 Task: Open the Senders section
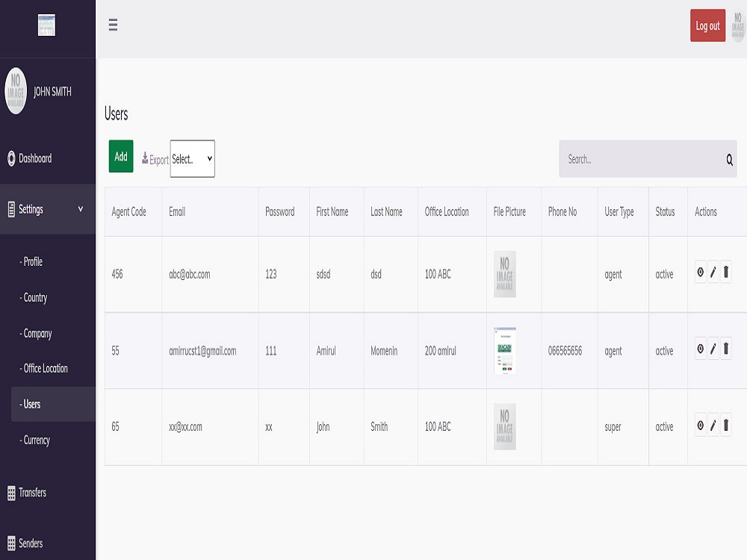31,544
